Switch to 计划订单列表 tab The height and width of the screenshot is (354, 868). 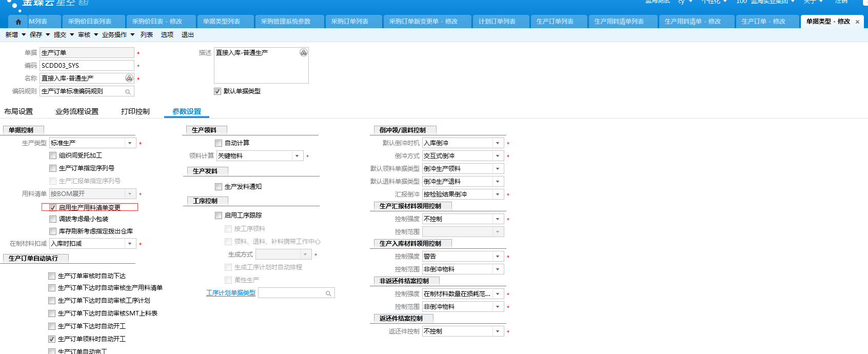click(x=501, y=22)
